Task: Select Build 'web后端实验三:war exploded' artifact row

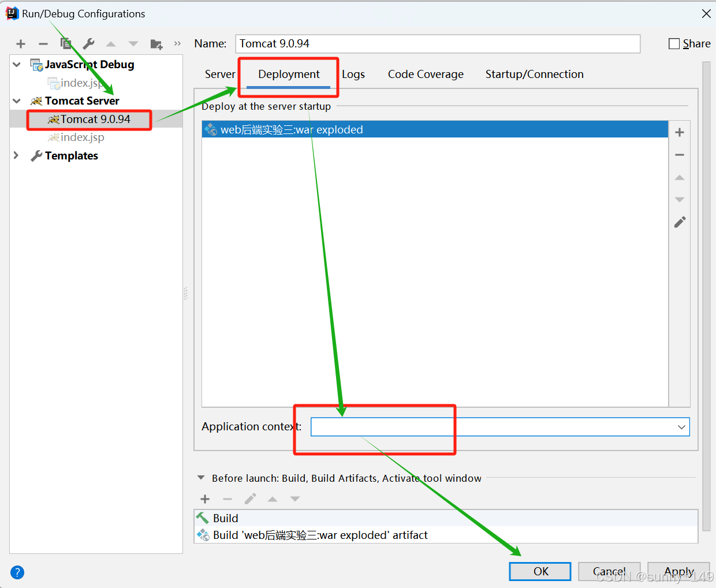Action: [x=446, y=535]
